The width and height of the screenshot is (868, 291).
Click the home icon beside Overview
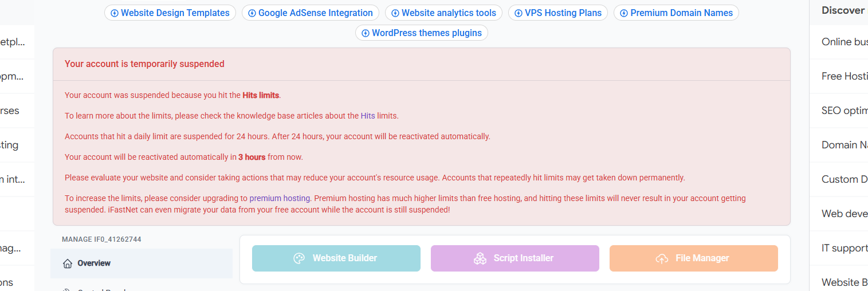click(x=68, y=264)
